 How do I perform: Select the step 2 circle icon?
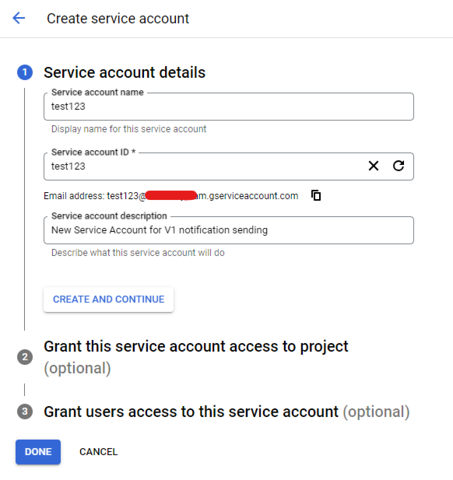25,357
